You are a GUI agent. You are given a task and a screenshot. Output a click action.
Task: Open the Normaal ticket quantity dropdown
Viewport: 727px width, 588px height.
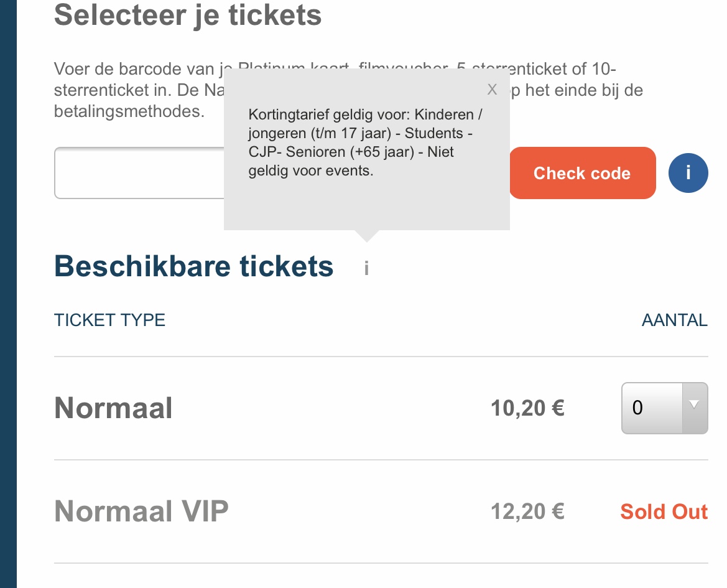click(664, 408)
